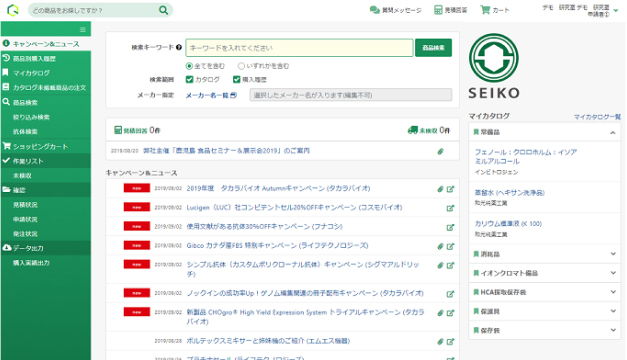Click the read-only メーカー名 selected maker field
Screen dimensions: 627x360
[351, 95]
